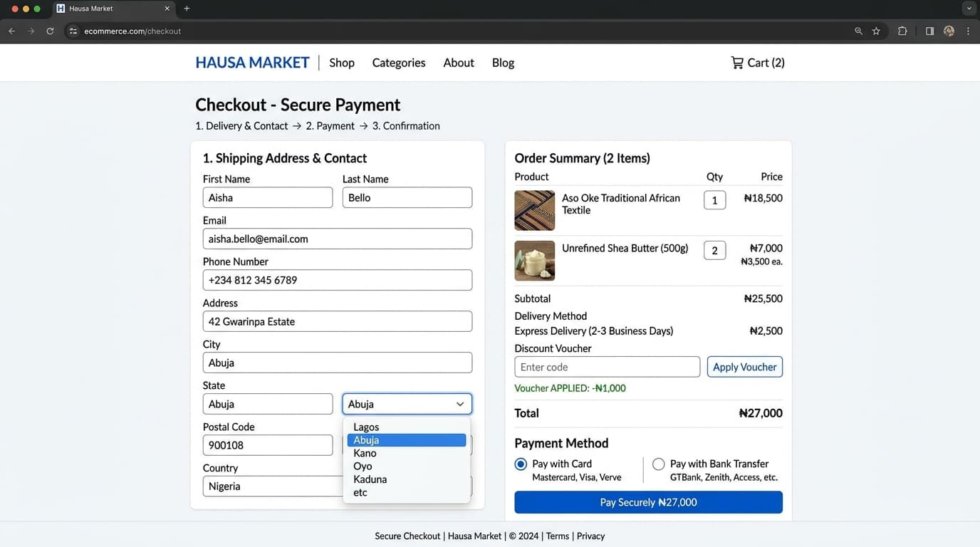
Task: Open the Terms footer link
Action: tap(558, 536)
